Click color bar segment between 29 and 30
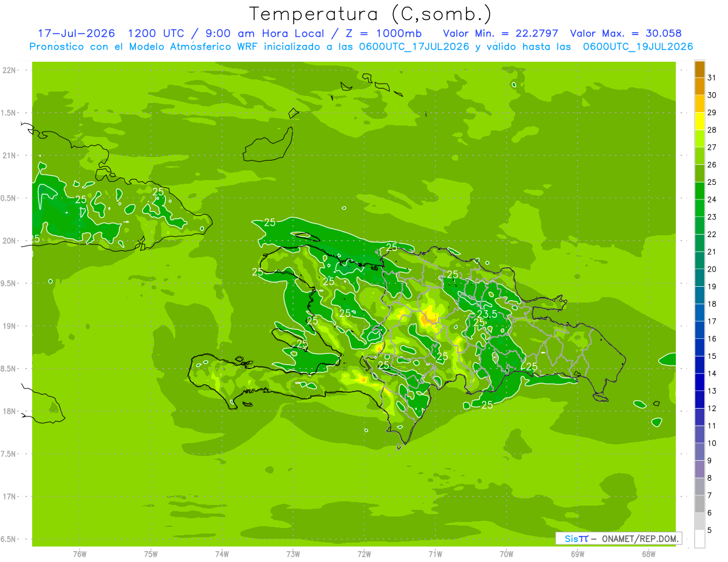 click(x=699, y=104)
